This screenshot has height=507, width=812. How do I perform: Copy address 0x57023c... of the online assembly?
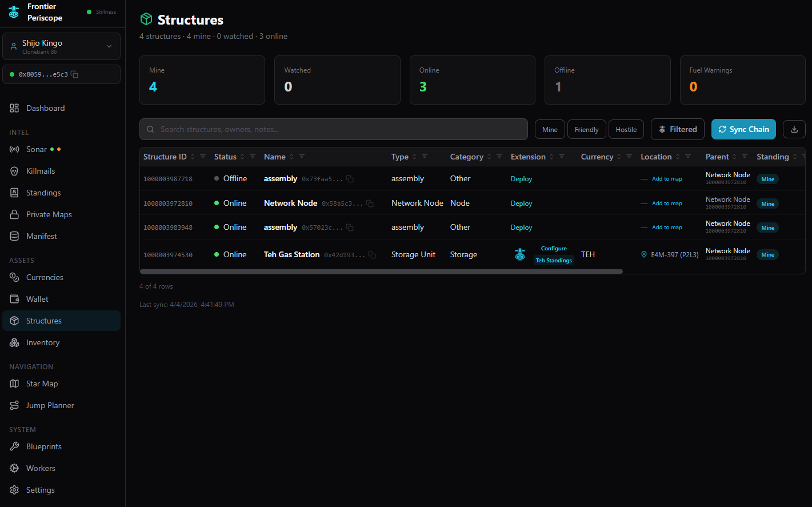pos(350,227)
